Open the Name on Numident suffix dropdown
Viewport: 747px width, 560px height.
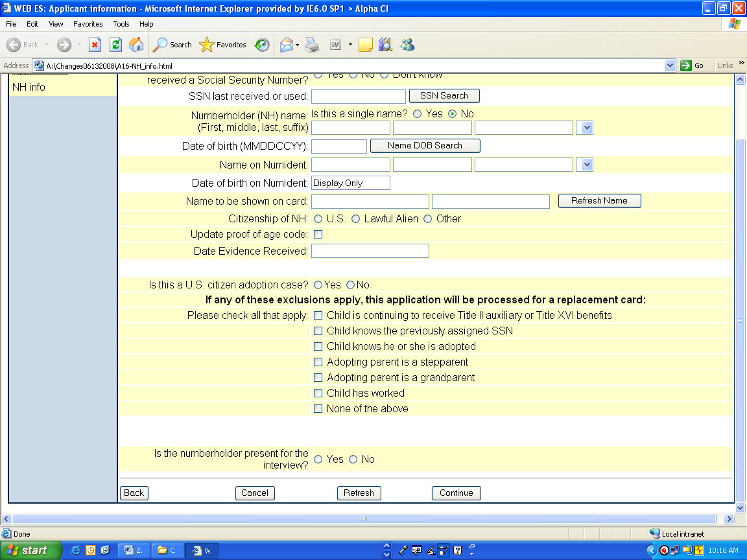[586, 165]
